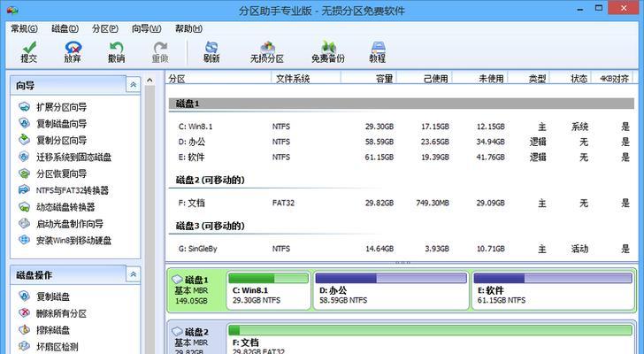
Task: Select 坏扇区检测 disk operation
Action: 49,347
